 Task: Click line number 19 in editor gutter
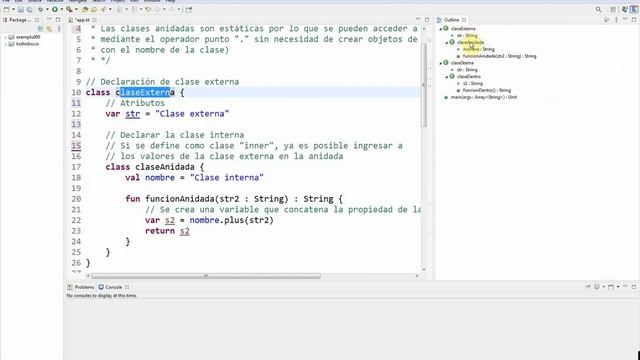click(x=76, y=188)
